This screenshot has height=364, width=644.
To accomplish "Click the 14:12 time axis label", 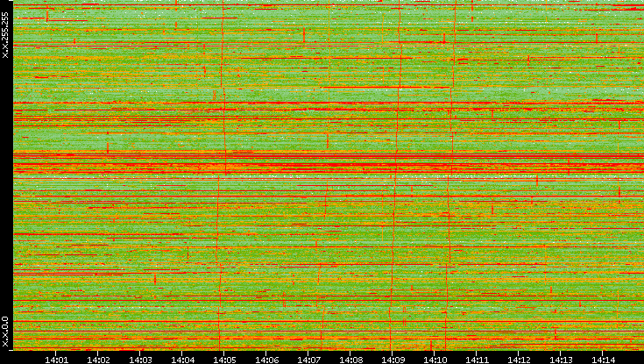I will click(519, 360).
